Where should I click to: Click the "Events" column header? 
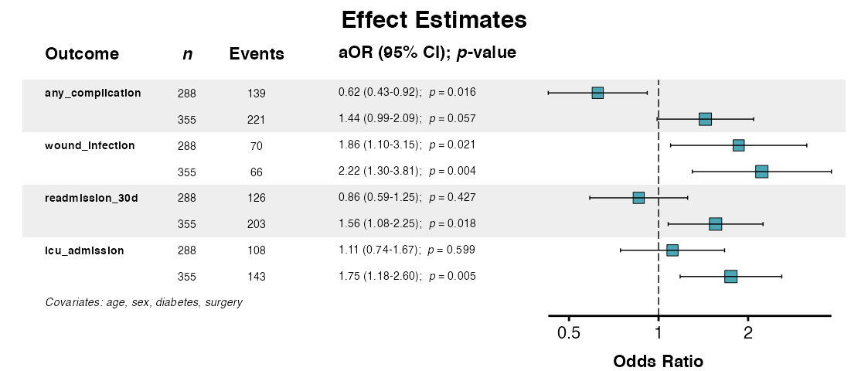tap(257, 54)
